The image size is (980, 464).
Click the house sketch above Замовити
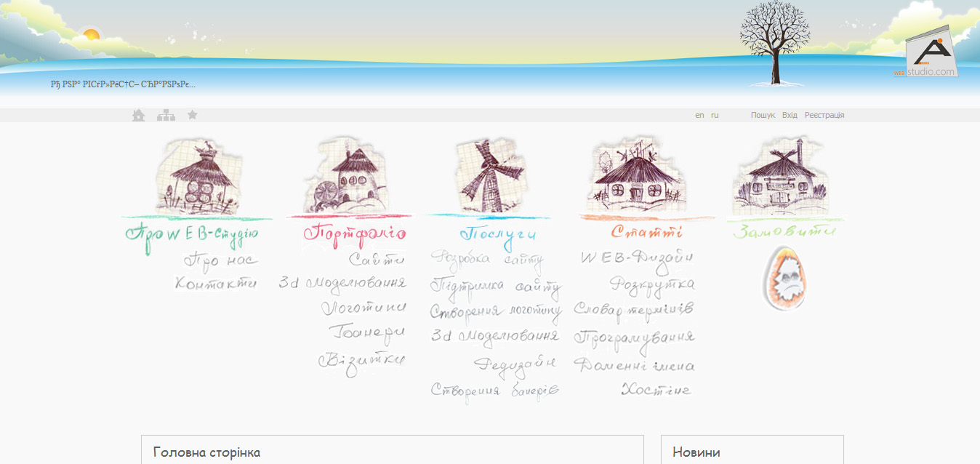(x=783, y=177)
